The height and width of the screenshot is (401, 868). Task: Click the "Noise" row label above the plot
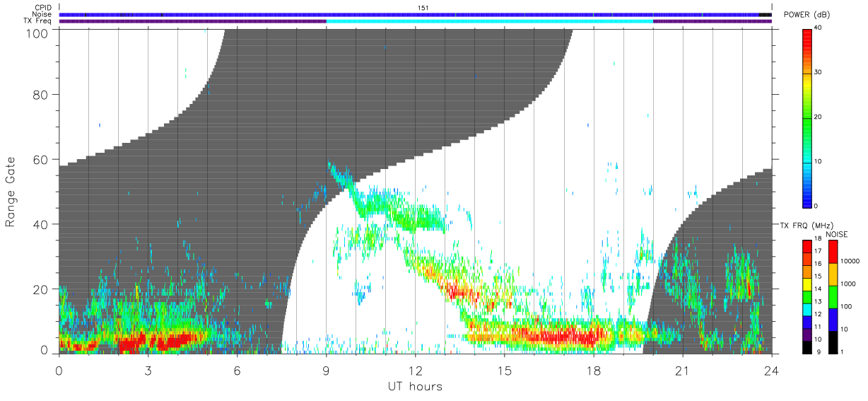click(x=42, y=14)
